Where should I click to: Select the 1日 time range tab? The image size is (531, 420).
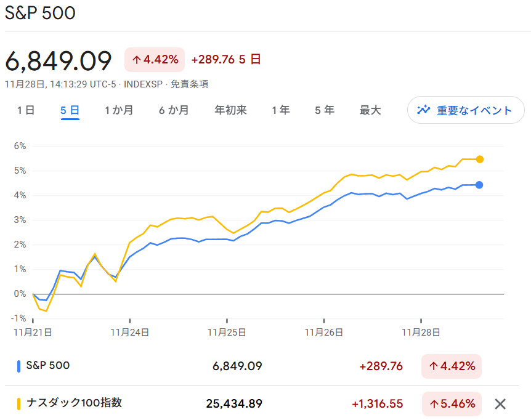click(x=25, y=110)
